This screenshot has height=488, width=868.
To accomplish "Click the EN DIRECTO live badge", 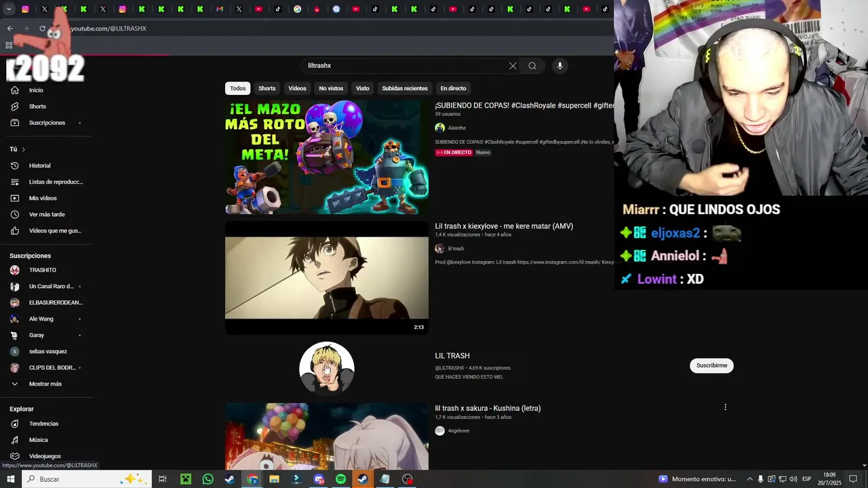I will pyautogui.click(x=454, y=152).
